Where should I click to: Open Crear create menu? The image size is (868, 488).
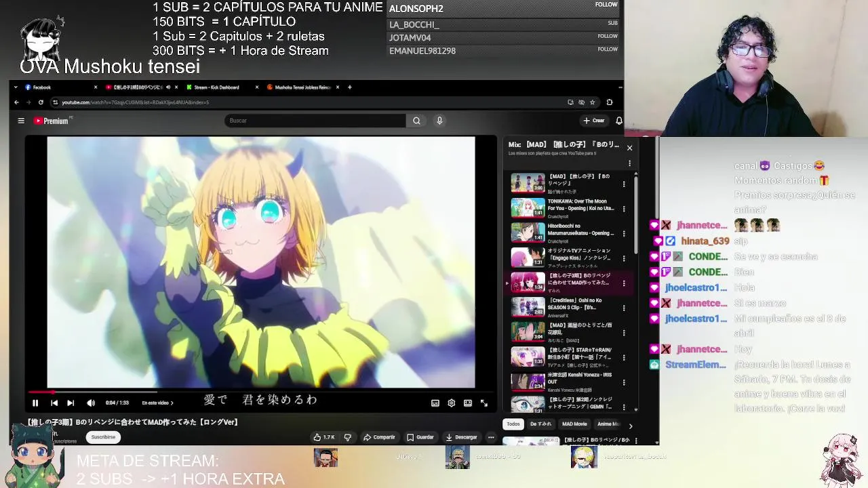(x=594, y=121)
